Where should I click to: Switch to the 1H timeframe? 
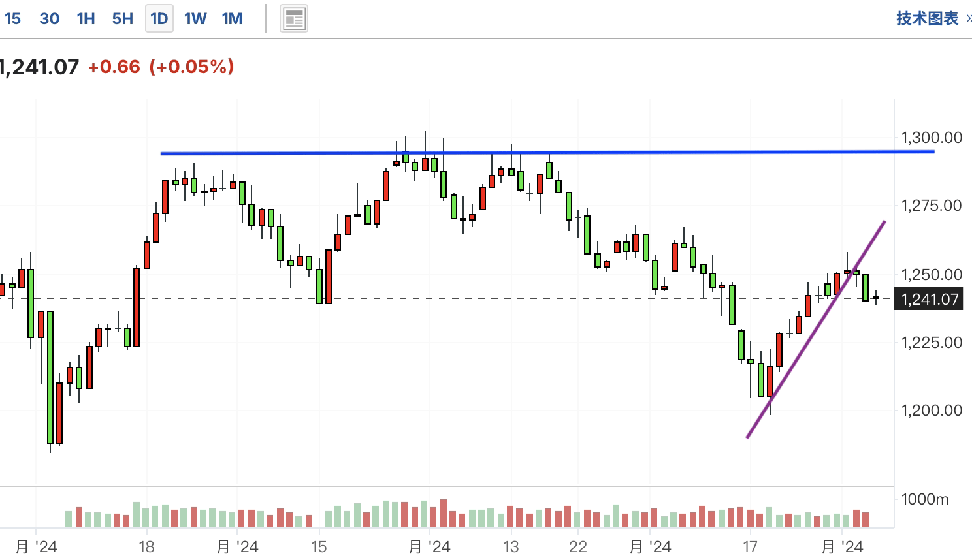(x=86, y=19)
